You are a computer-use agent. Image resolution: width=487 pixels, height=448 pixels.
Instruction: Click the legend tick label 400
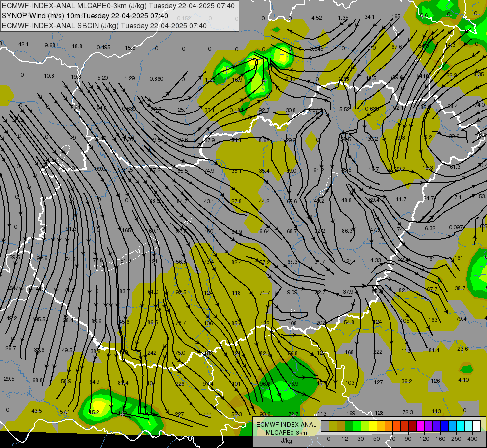pos(472,439)
